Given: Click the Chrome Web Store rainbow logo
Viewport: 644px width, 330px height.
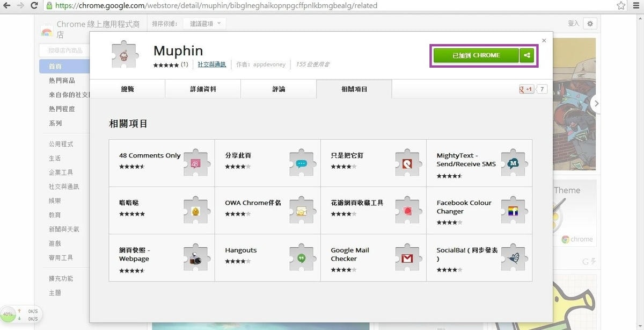Looking at the screenshot, I should [x=47, y=31].
